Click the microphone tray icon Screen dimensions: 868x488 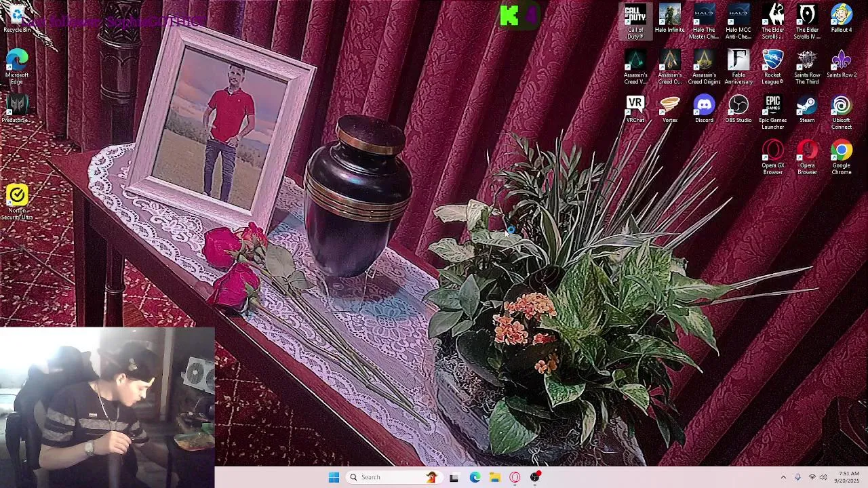click(797, 477)
